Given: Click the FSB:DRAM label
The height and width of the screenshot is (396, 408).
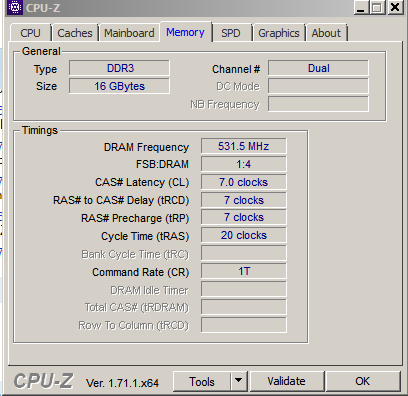Looking at the screenshot, I should click(162, 164).
